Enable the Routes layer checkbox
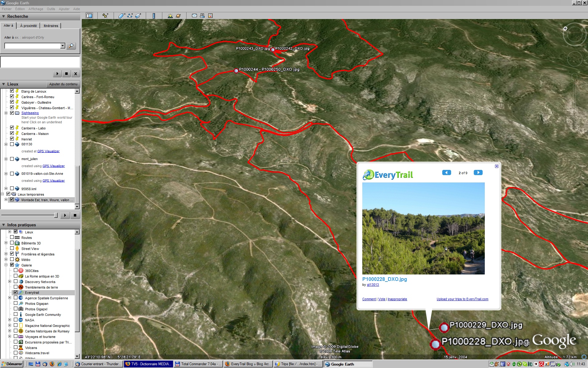The image size is (588, 368). 12,237
